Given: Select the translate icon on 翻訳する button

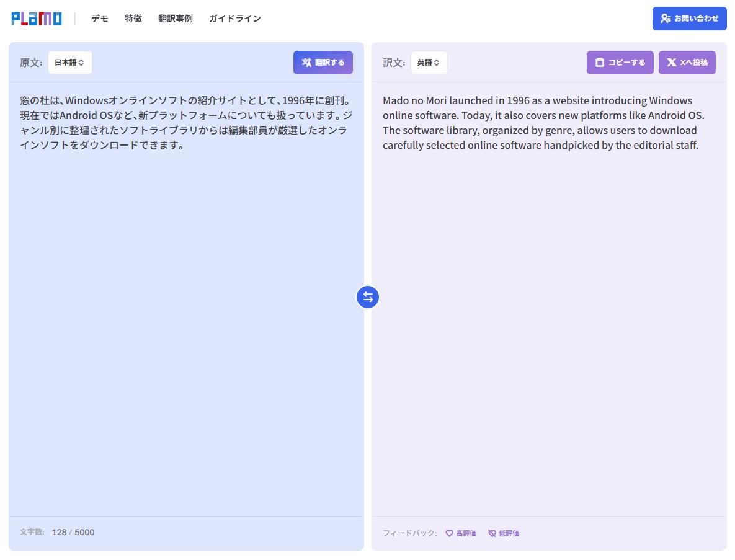Looking at the screenshot, I should pos(306,62).
